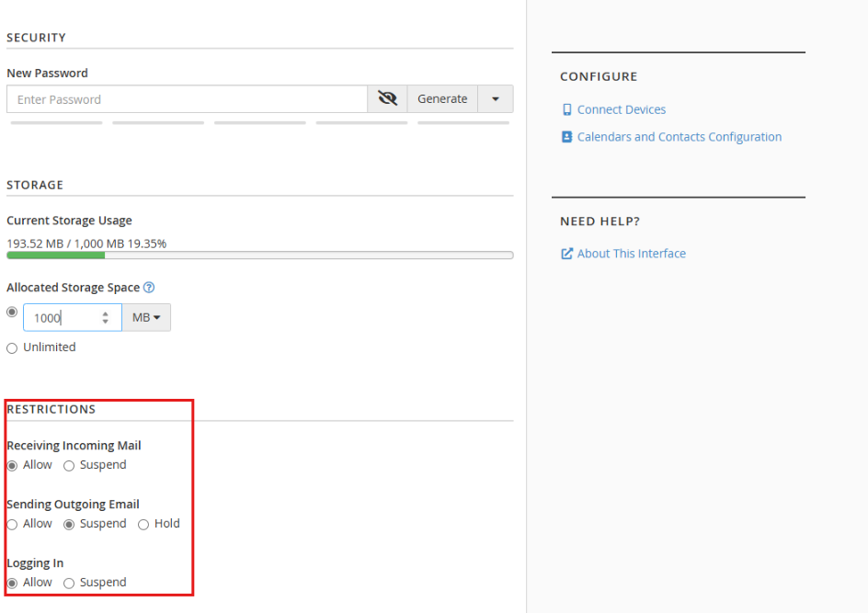Viewport: 868px width, 613px height.
Task: Click the Calendars and Contacts address book icon
Action: [x=566, y=137]
